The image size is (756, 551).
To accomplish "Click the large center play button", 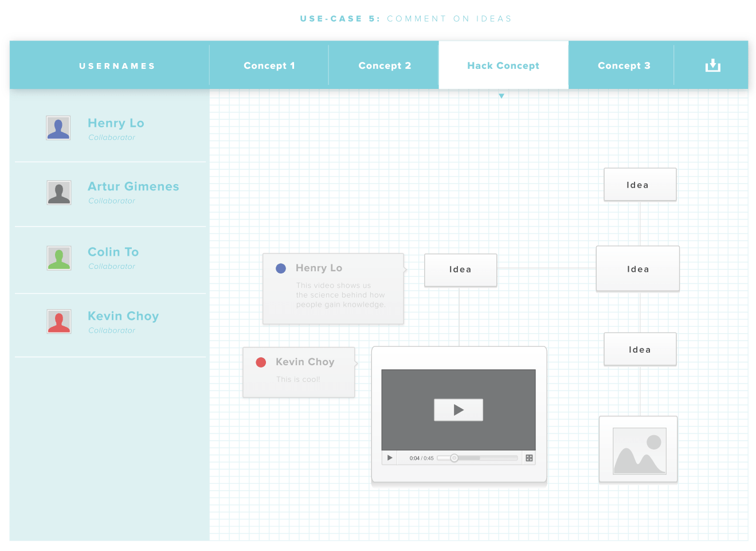I will (x=459, y=410).
